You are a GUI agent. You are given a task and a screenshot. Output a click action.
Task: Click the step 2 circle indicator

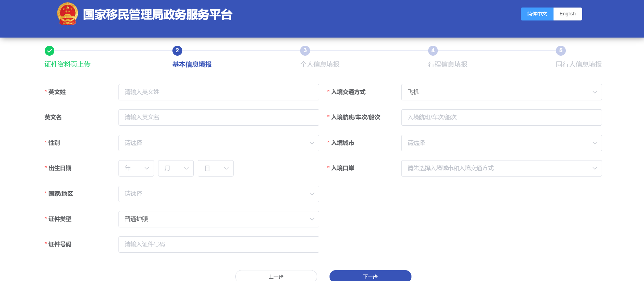point(177,51)
